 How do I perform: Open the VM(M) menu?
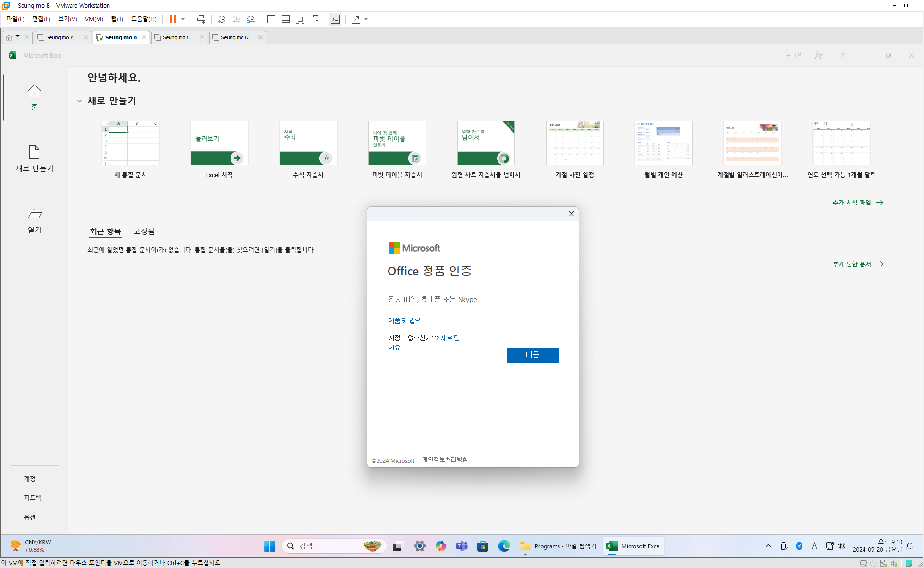[94, 19]
